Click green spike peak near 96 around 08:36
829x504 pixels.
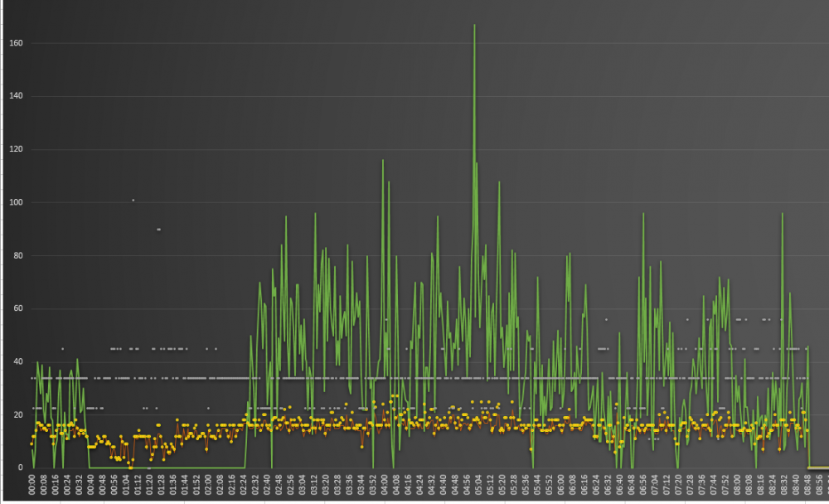[x=782, y=214]
